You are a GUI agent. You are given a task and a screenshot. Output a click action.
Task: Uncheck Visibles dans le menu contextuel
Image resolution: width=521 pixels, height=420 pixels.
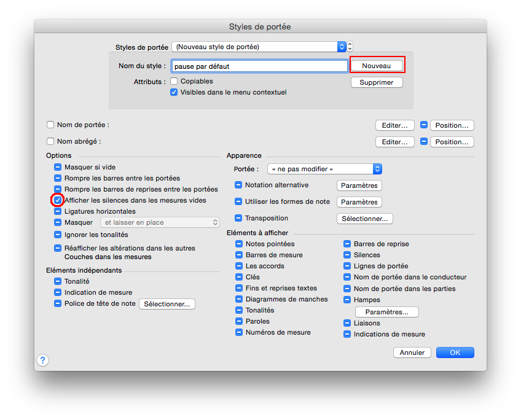174,92
